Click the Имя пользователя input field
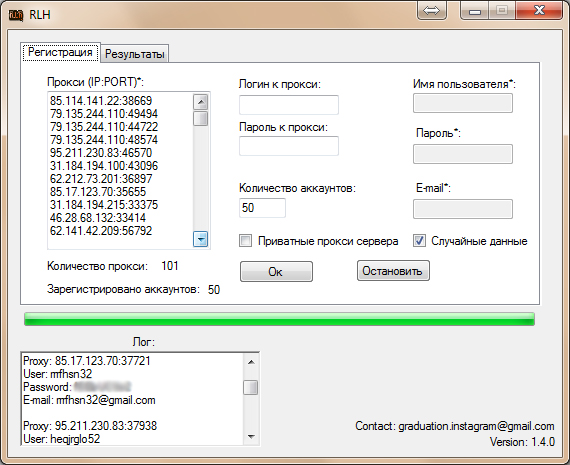Viewport: 570px width, 465px height. (463, 103)
